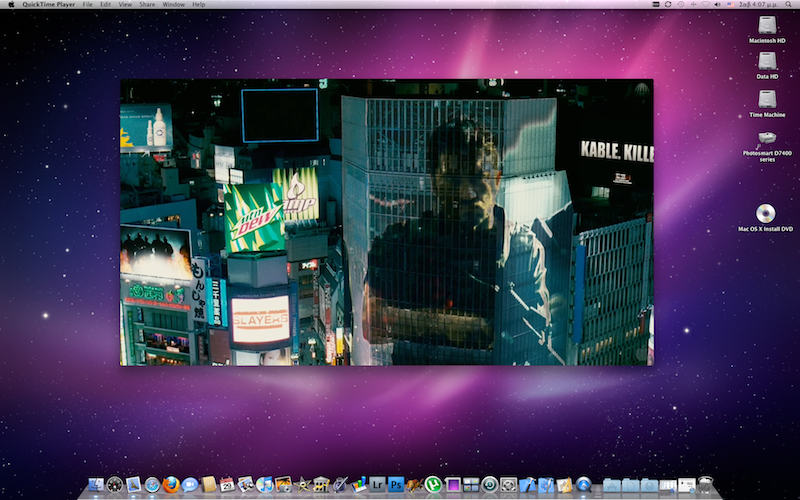Click Wi-Fi status icon in menu bar
Screen dimensions: 800x500
706,4
